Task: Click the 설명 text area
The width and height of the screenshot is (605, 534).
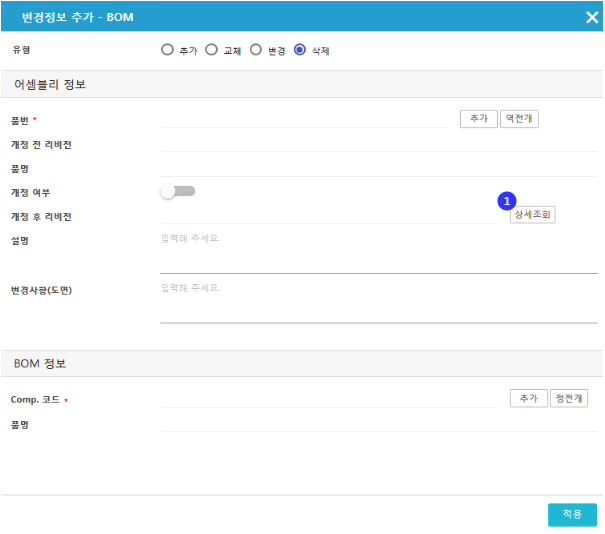Action: point(379,252)
